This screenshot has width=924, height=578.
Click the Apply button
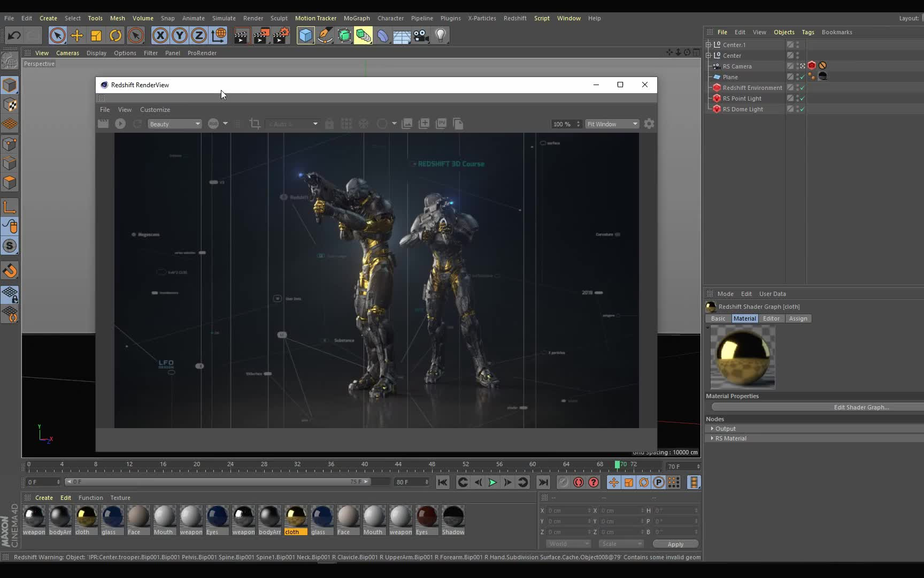coord(675,544)
